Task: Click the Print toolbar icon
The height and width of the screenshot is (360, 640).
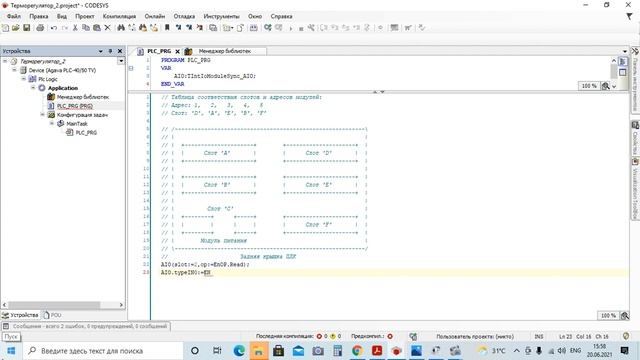Action: point(40,28)
